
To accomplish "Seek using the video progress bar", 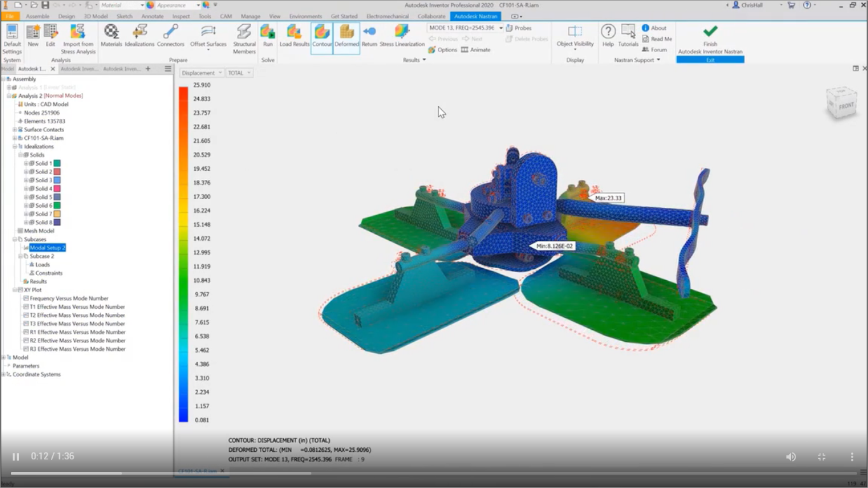I will click(x=434, y=473).
